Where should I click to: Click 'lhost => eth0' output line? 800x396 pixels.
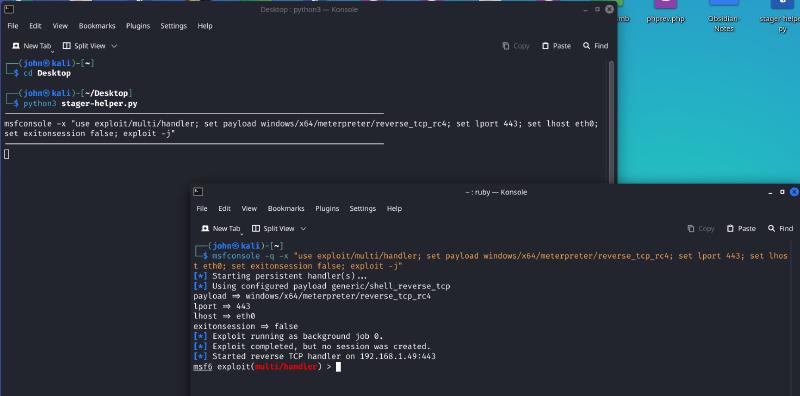click(x=224, y=316)
